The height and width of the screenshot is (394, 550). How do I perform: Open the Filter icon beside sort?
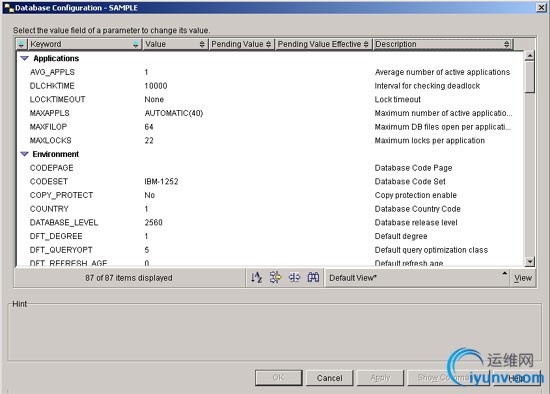pyautogui.click(x=275, y=277)
